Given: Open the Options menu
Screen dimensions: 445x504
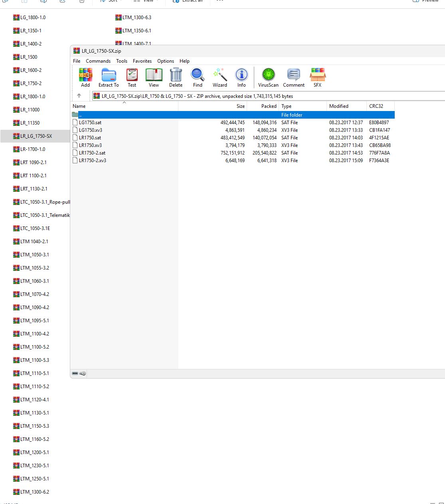Looking at the screenshot, I should tap(166, 61).
